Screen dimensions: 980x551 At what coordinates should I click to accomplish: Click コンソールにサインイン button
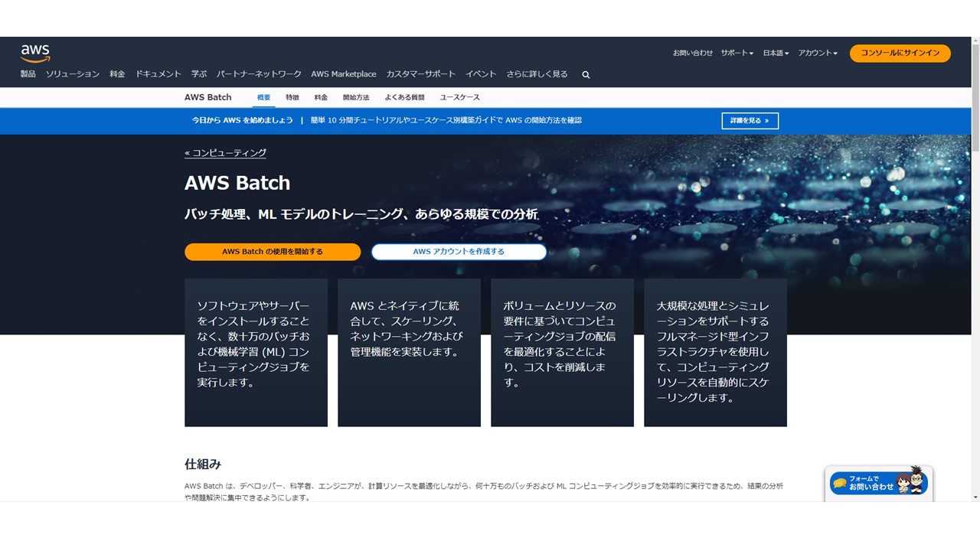pos(900,53)
